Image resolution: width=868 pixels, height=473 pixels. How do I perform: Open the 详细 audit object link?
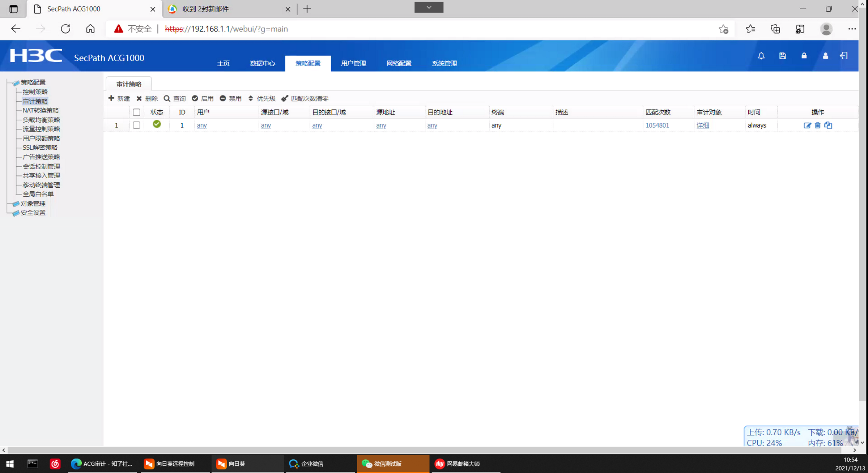pyautogui.click(x=702, y=125)
